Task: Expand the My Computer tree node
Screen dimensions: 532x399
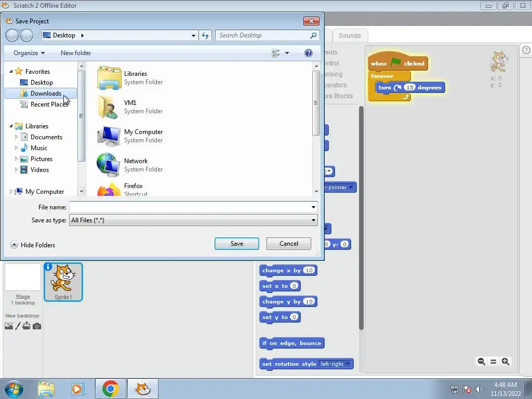Action: 11,192
